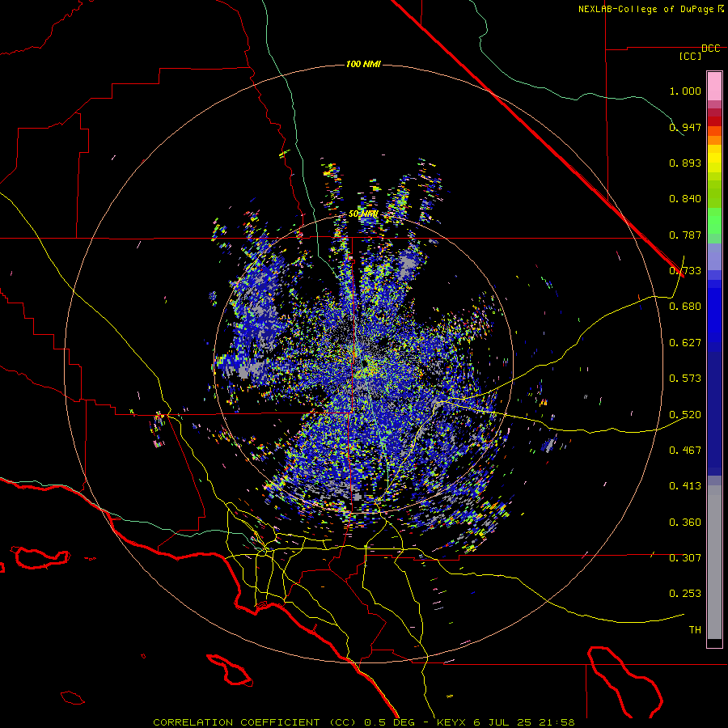This screenshot has width=728, height=728.
Task: Click the 0.947 scale value
Action: [685, 127]
